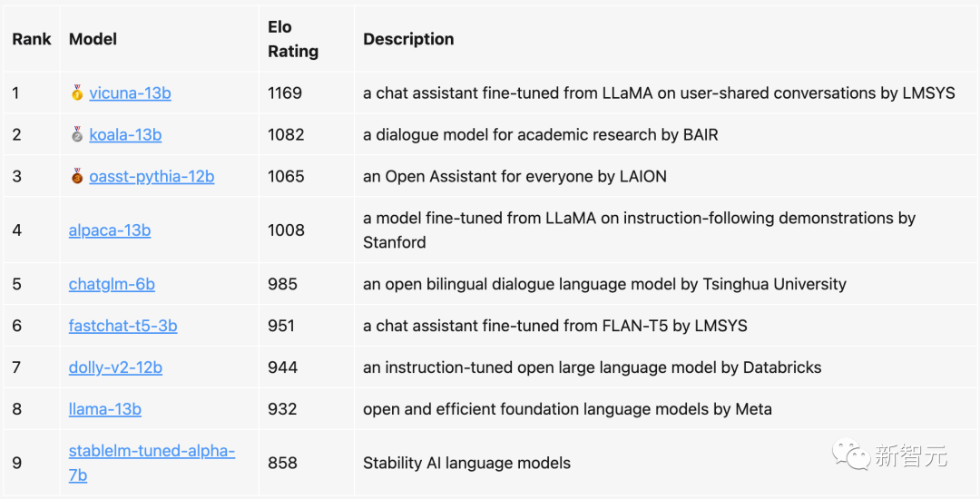Viewport: 980px width, 499px height.
Task: Open the koala-13b model link
Action: 125,134
